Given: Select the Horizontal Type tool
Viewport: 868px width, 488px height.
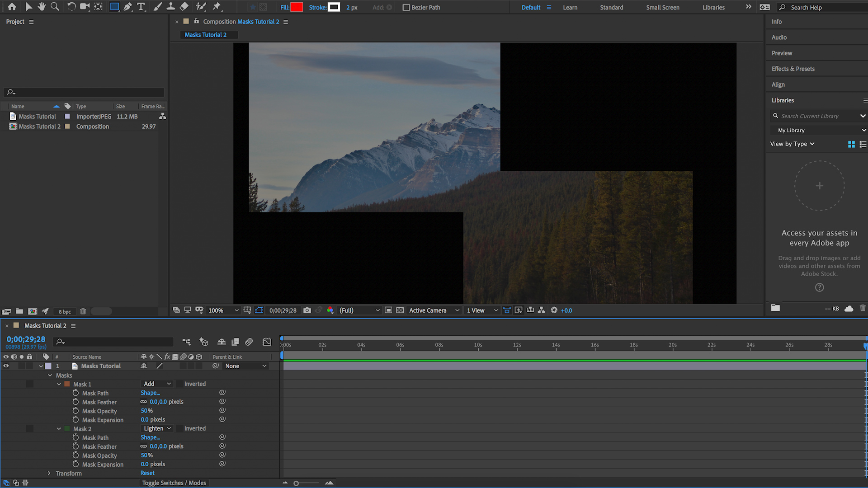Looking at the screenshot, I should click(141, 7).
